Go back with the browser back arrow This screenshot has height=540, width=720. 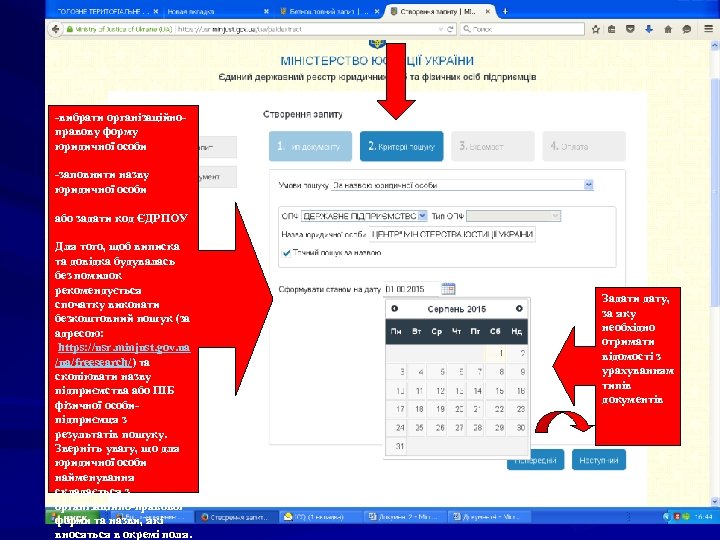pyautogui.click(x=56, y=29)
